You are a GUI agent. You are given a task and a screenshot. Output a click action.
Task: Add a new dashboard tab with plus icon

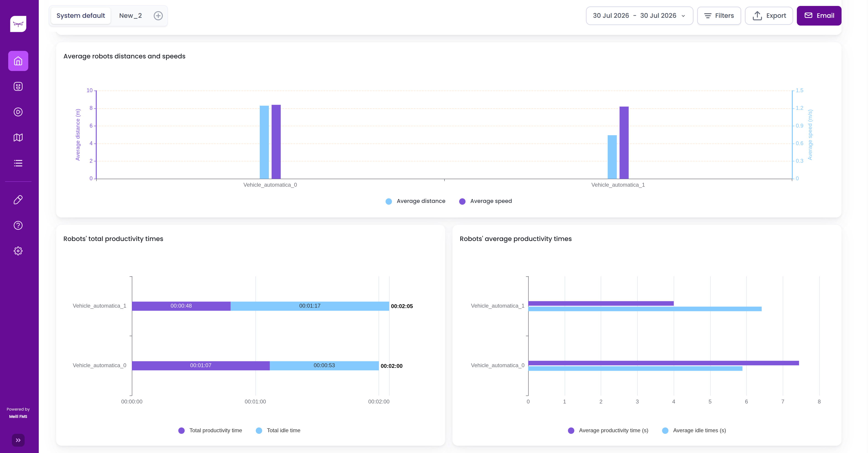(158, 16)
